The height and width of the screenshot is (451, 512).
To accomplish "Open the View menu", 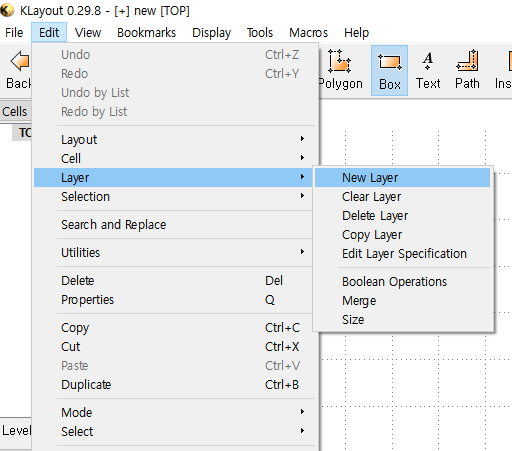I will (88, 33).
